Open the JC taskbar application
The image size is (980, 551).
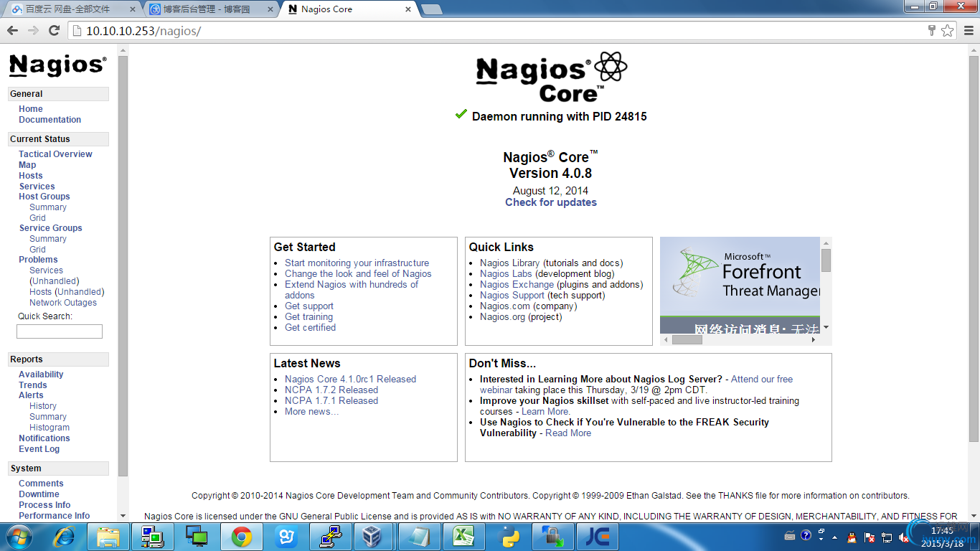(x=598, y=537)
